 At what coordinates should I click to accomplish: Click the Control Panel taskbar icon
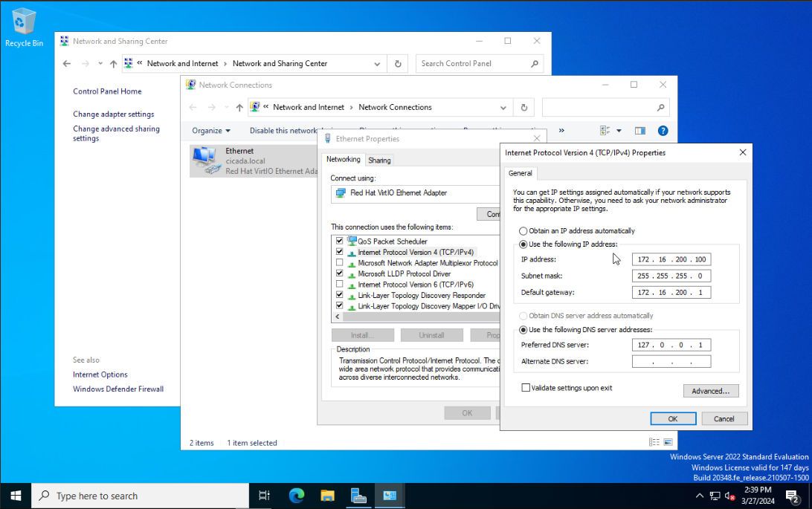(x=390, y=496)
